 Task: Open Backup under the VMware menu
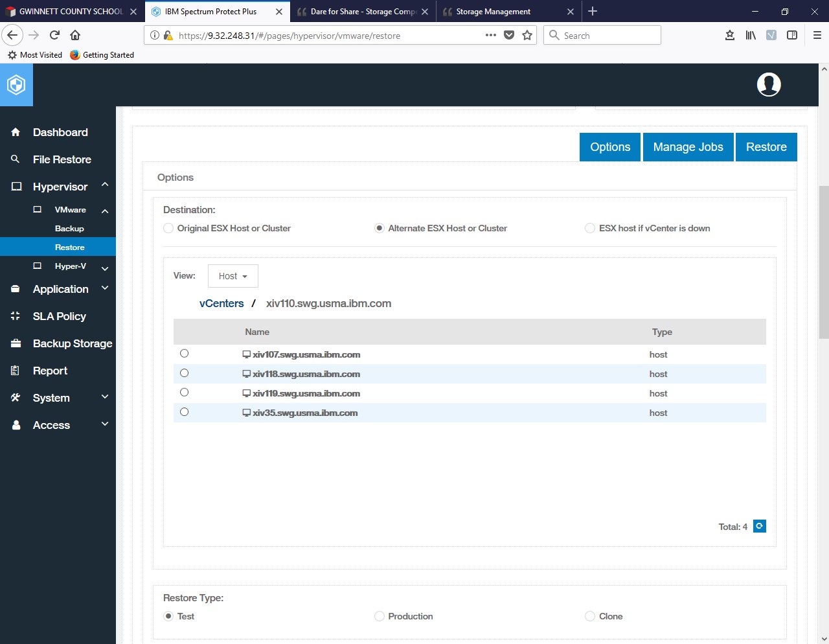click(x=69, y=228)
